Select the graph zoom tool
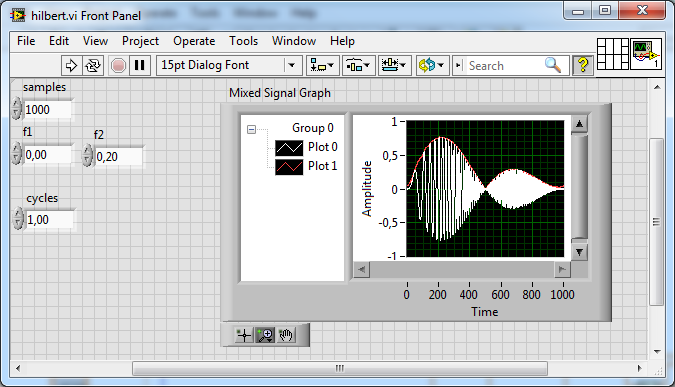Image resolution: width=675 pixels, height=387 pixels. pyautogui.click(x=265, y=335)
